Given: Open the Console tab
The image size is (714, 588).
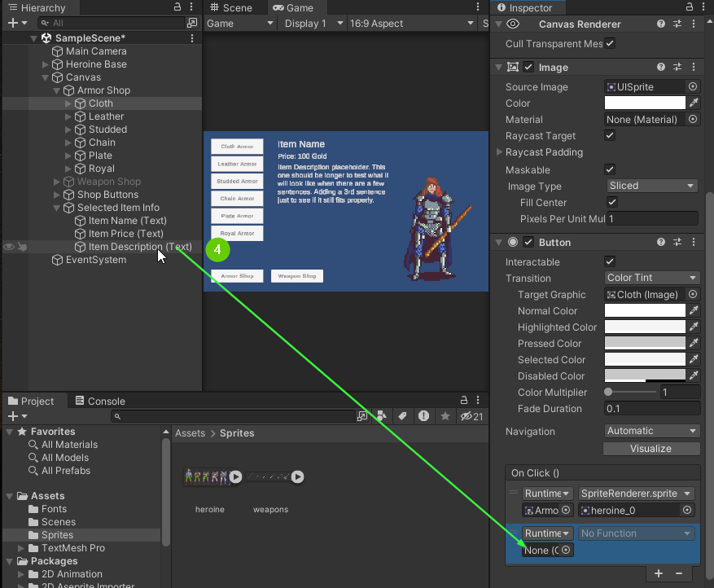Looking at the screenshot, I should 100,402.
